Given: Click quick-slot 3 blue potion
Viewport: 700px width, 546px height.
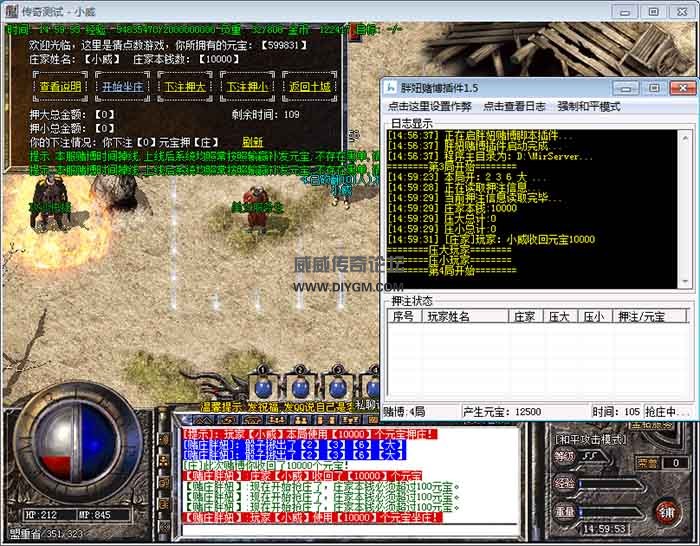Looking at the screenshot, I should tap(338, 387).
